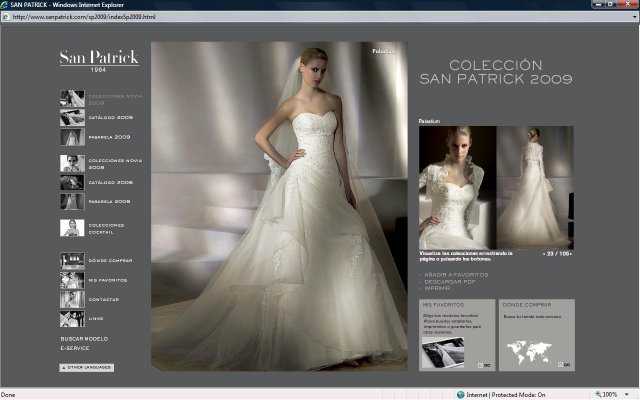Open the zoom level 100% dropdown
This screenshot has width=640, height=400.
click(x=614, y=394)
